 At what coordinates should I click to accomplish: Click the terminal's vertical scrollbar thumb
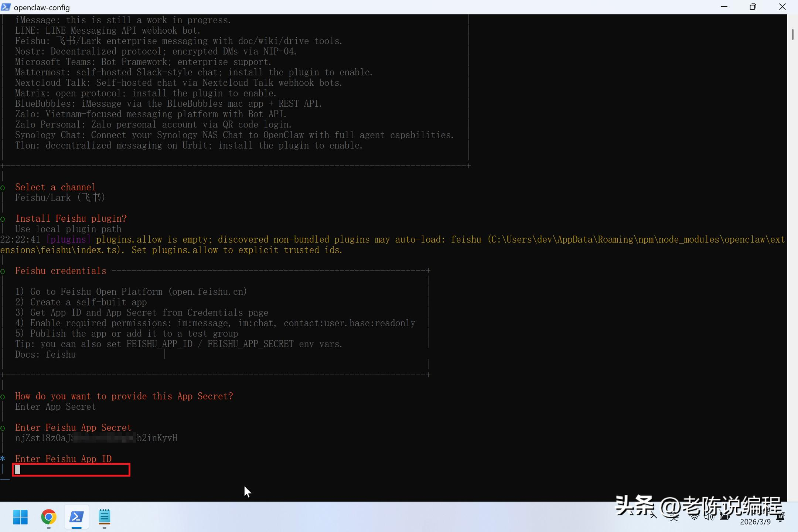tap(792, 34)
